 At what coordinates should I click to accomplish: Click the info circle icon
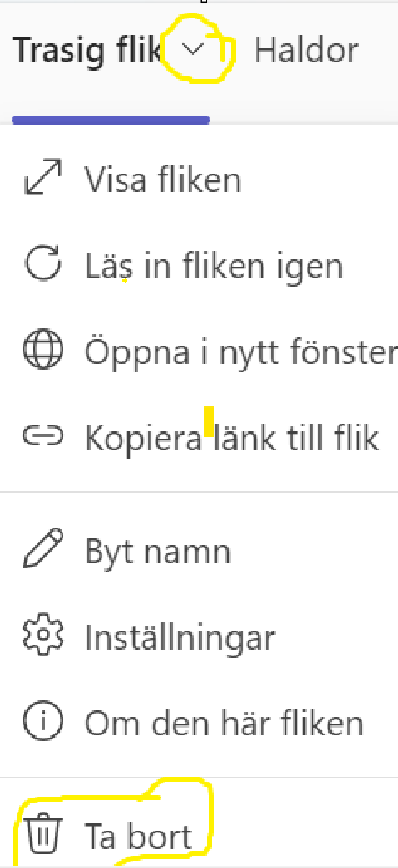pos(43,722)
